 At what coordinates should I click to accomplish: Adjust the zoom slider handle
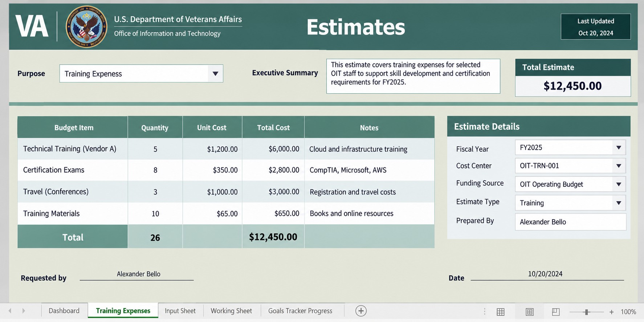pyautogui.click(x=587, y=312)
